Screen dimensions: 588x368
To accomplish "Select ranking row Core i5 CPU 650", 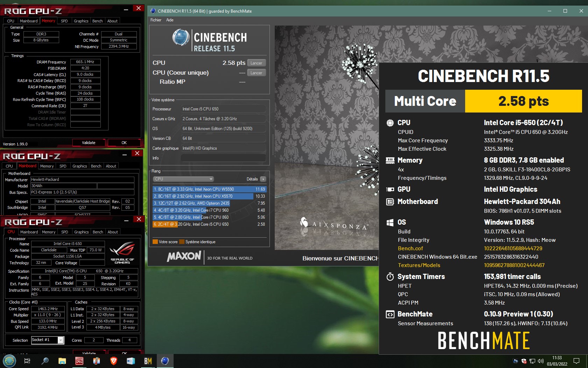I will click(210, 224).
